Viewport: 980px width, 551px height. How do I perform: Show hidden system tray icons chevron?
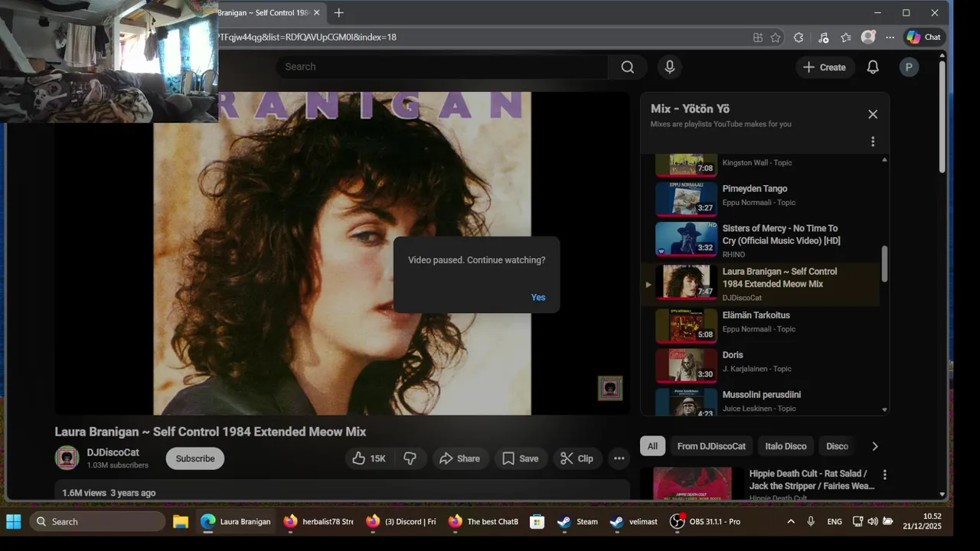pyautogui.click(x=791, y=522)
